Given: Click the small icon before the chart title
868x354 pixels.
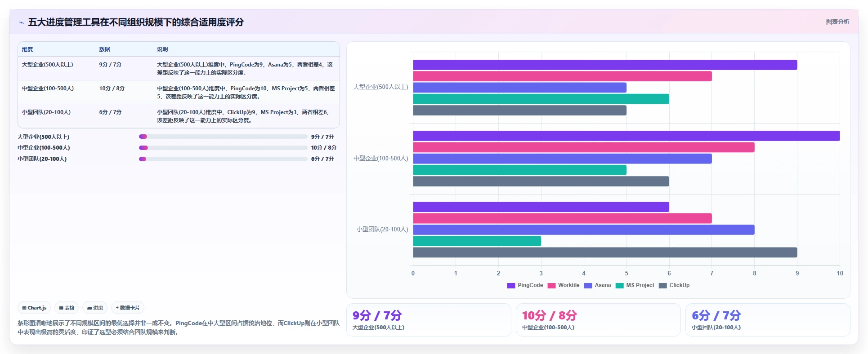Looking at the screenshot, I should click(21, 22).
